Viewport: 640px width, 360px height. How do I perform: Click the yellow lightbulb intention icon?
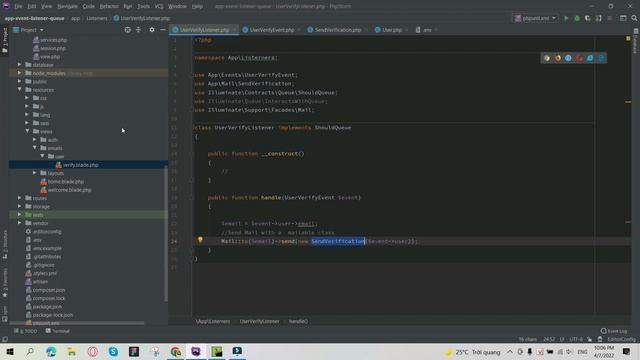pos(200,240)
